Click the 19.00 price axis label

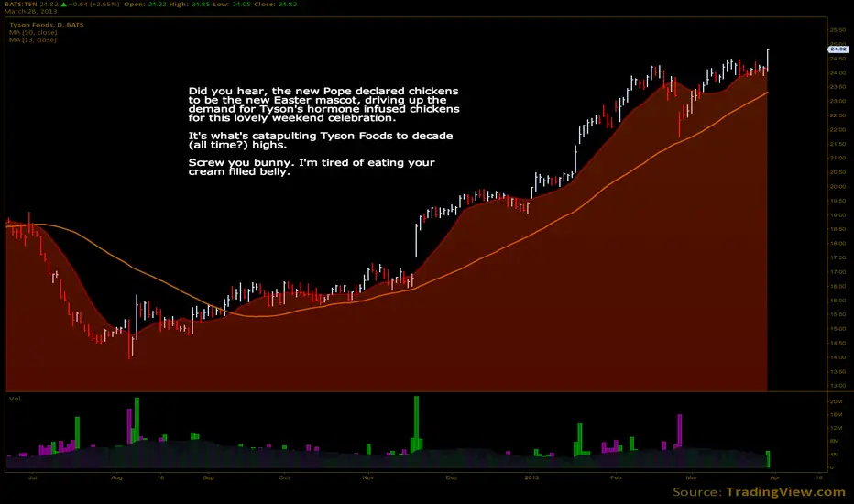[x=838, y=214]
